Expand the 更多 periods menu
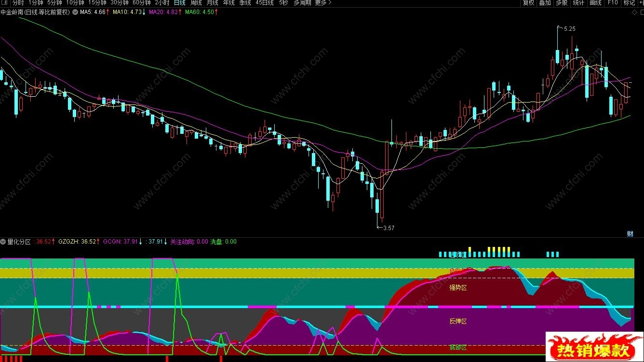 (x=322, y=3)
